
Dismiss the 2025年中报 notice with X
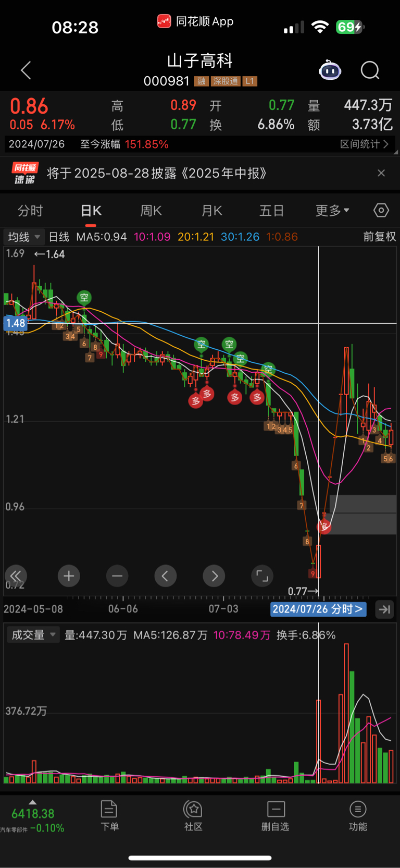pos(381,173)
